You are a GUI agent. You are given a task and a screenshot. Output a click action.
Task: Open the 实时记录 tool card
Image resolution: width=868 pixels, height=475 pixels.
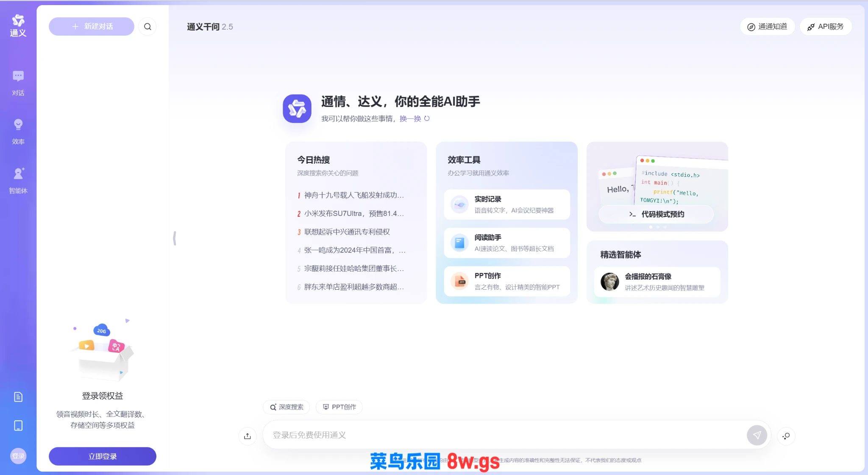[x=507, y=204]
